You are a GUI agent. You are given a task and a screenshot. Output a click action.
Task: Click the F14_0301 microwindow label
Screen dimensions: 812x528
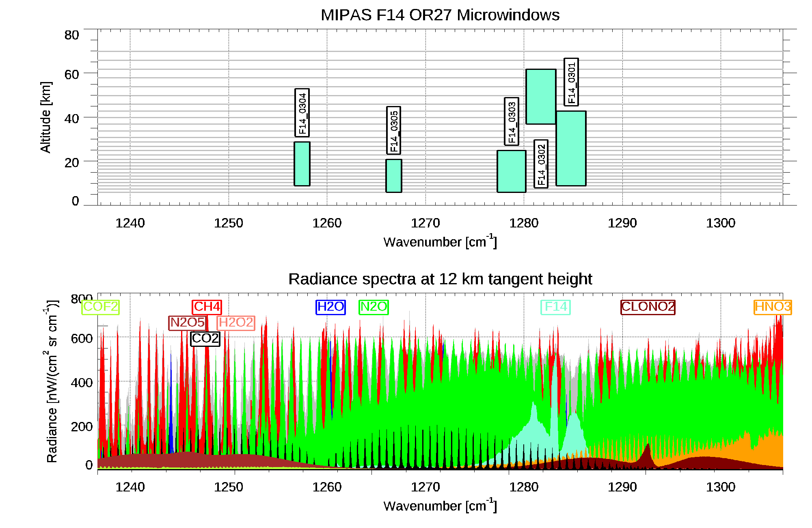tap(571, 82)
